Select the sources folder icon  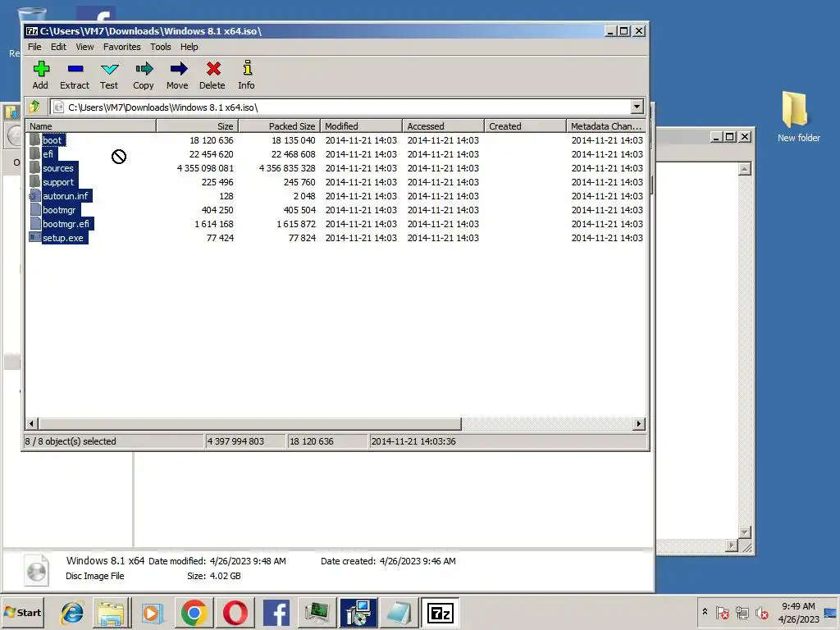pyautogui.click(x=34, y=167)
